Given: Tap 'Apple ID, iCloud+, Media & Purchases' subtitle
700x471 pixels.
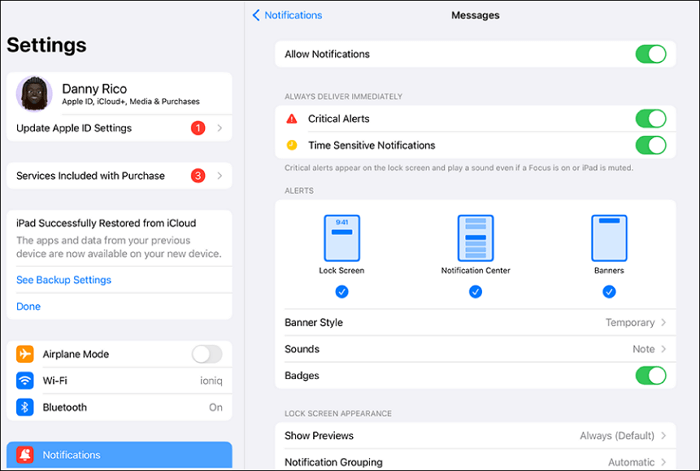Looking at the screenshot, I should [131, 102].
